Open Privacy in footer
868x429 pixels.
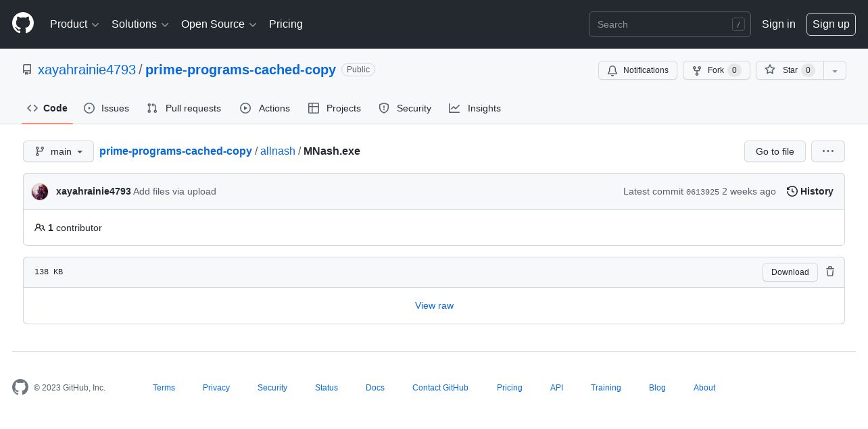pos(216,388)
